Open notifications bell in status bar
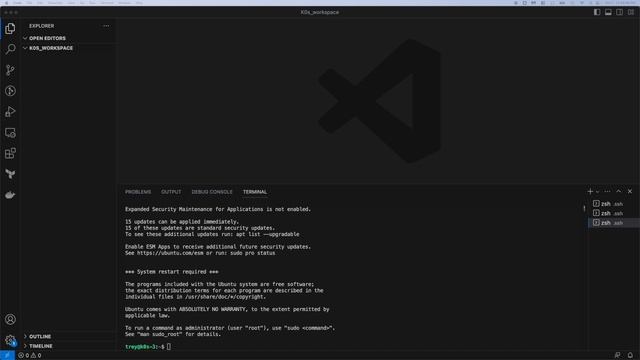The height and width of the screenshot is (360, 640). tap(630, 356)
